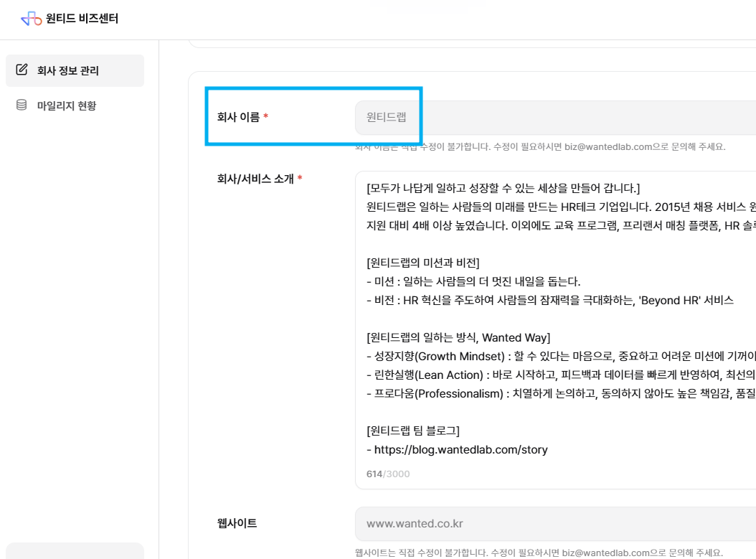Click the 614/3000 character counter
The image size is (756, 559).
pos(388,474)
